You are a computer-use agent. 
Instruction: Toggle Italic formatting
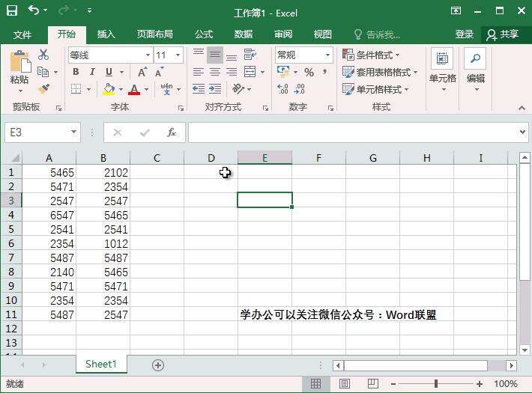[x=92, y=73]
